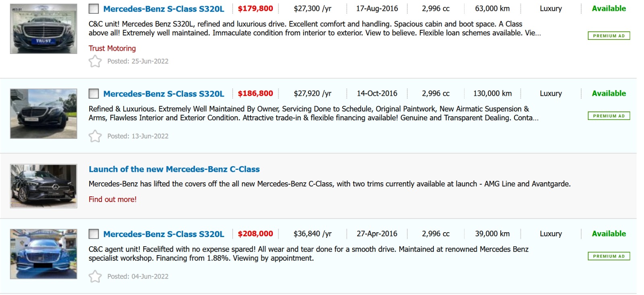Screen dimensions: 644x295
Task: Click Premium Ad badge on $186,800 listing
Action: [609, 116]
